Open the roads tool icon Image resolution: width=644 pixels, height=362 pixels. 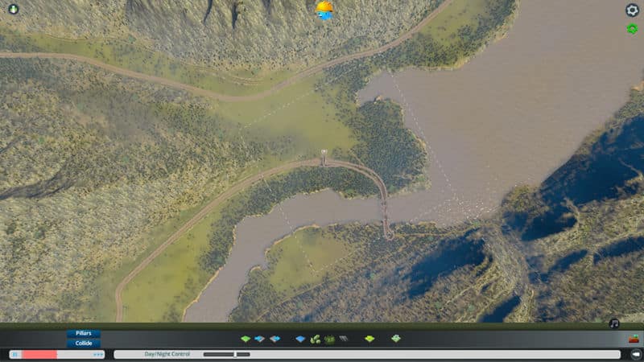pyautogui.click(x=344, y=339)
